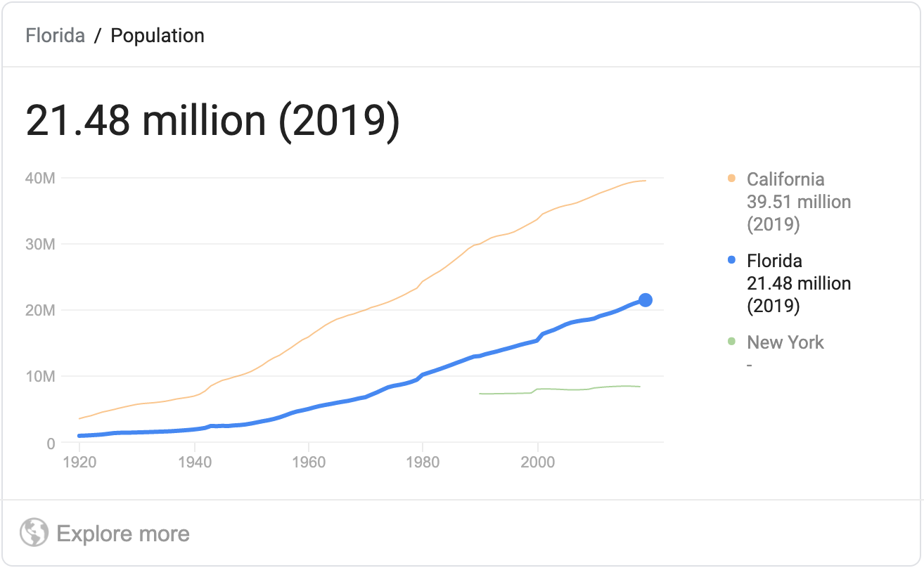Click the 20M y-axis label
The height and width of the screenshot is (568, 924).
(40, 311)
